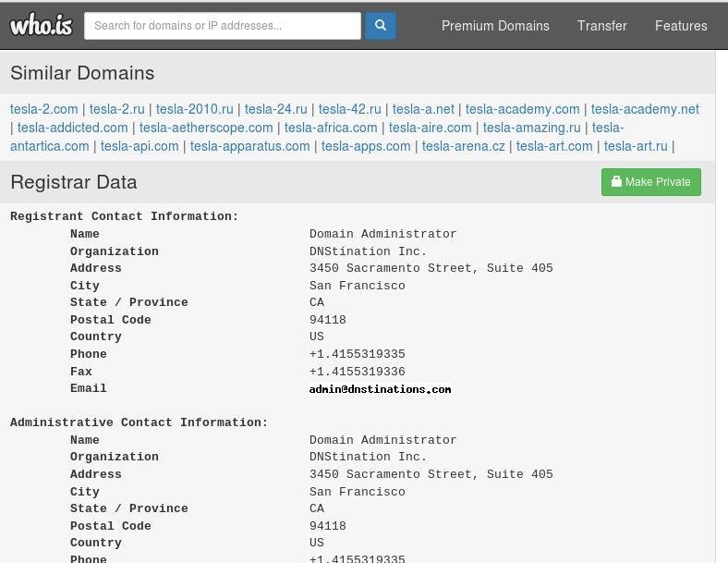
Task: Open tesla-art.com link
Action: point(554,146)
